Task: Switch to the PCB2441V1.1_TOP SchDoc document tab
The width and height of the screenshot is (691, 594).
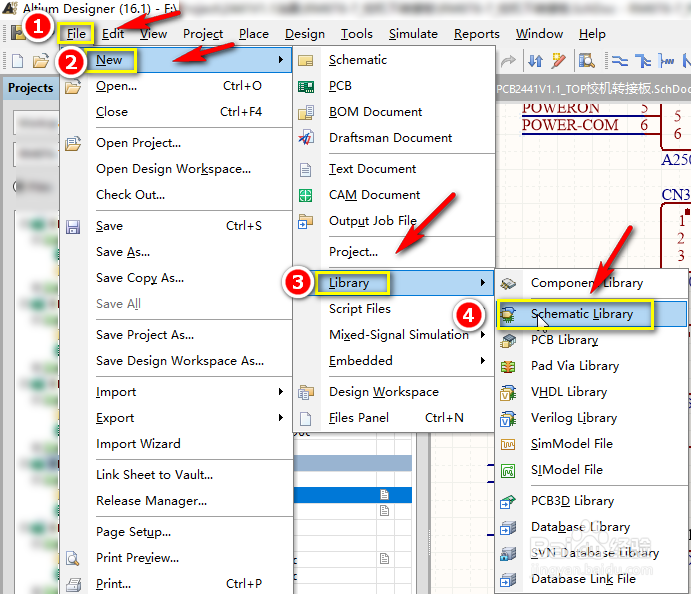Action: (x=593, y=89)
